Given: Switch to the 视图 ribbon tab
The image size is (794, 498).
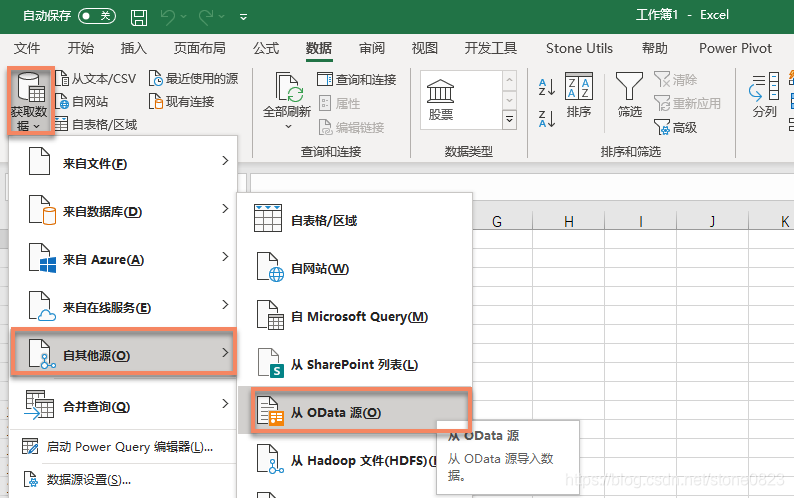Looking at the screenshot, I should click(424, 48).
